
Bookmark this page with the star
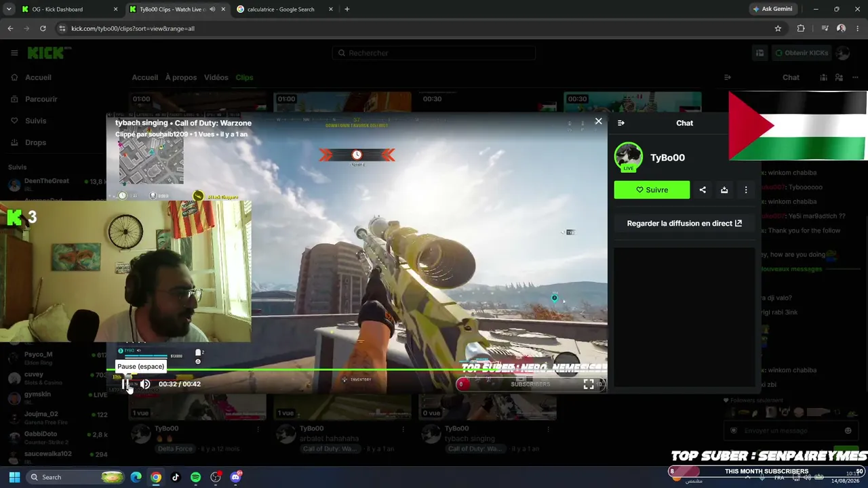778,28
